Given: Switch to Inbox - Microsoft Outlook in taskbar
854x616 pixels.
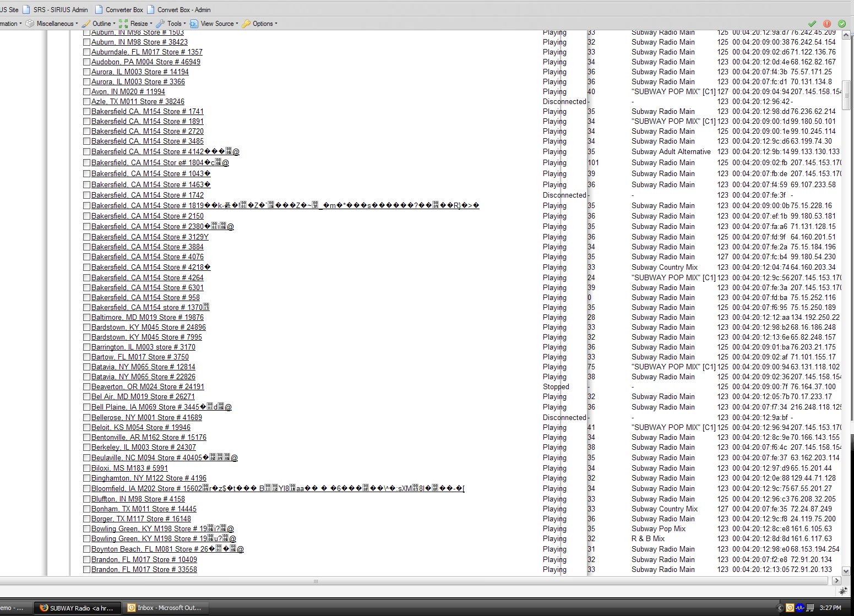Looking at the screenshot, I should (168, 608).
